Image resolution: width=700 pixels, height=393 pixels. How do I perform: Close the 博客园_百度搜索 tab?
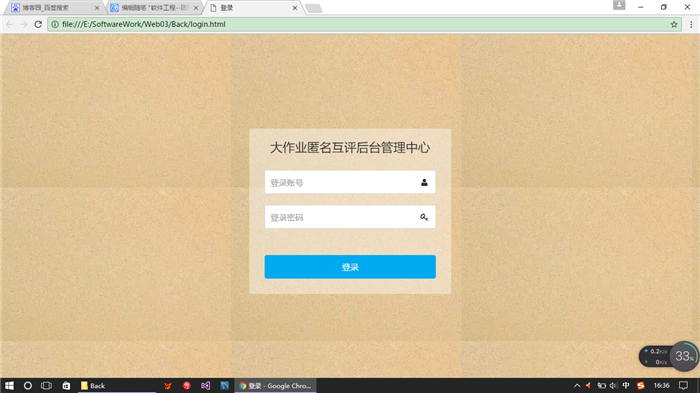[97, 8]
